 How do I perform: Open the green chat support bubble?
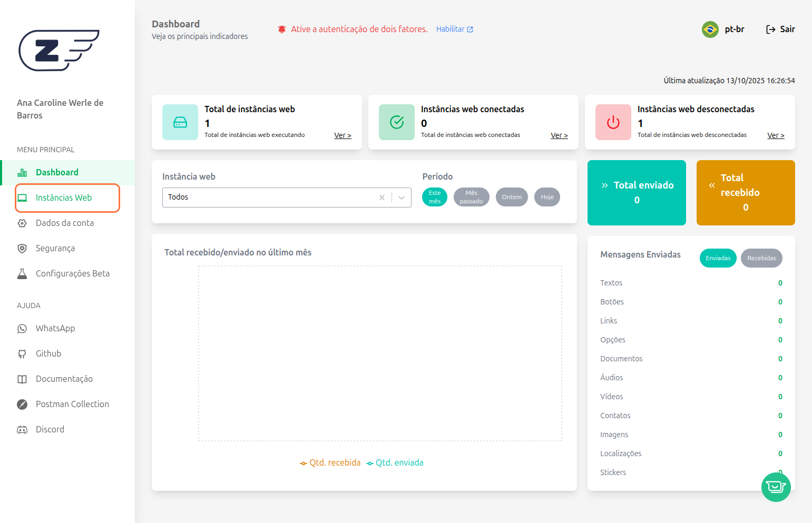776,487
